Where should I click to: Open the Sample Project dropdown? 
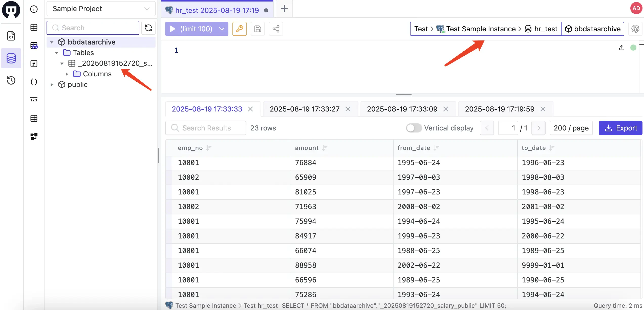(x=101, y=8)
